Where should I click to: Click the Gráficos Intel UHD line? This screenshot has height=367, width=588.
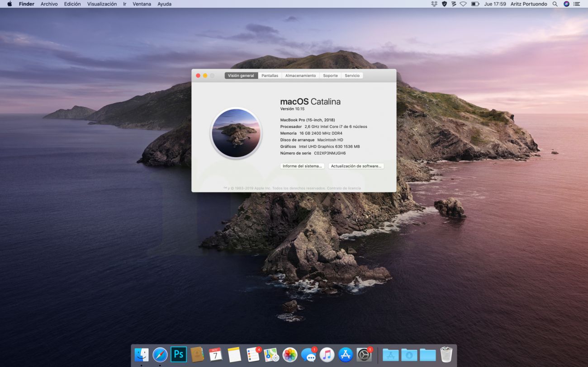[x=320, y=146]
